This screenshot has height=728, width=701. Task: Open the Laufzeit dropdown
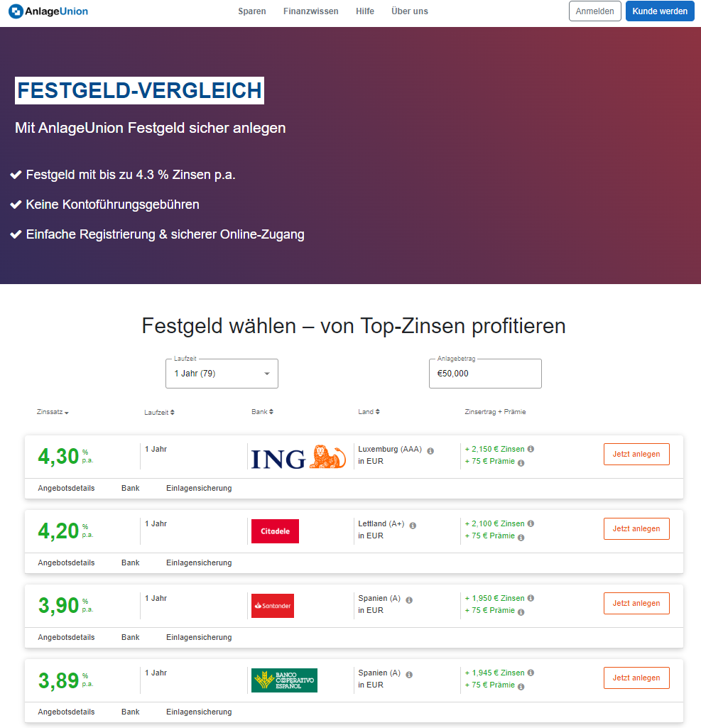(222, 374)
